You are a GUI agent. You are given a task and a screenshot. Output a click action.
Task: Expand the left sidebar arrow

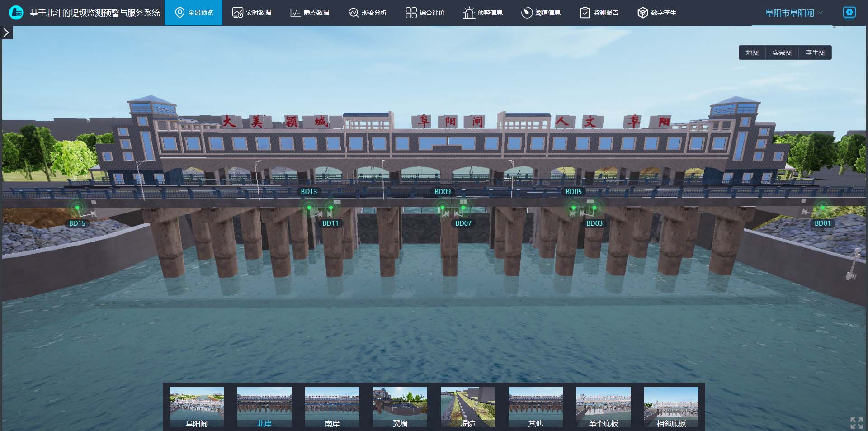pos(6,33)
